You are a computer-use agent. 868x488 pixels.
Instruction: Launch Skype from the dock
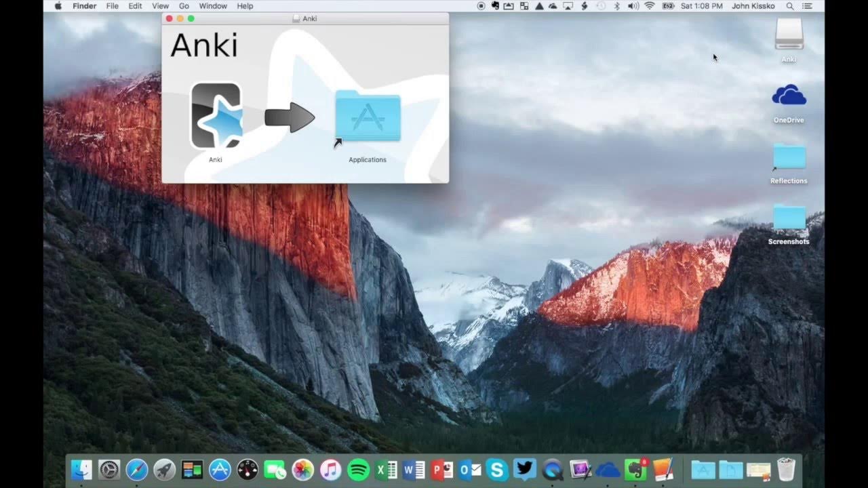click(497, 469)
